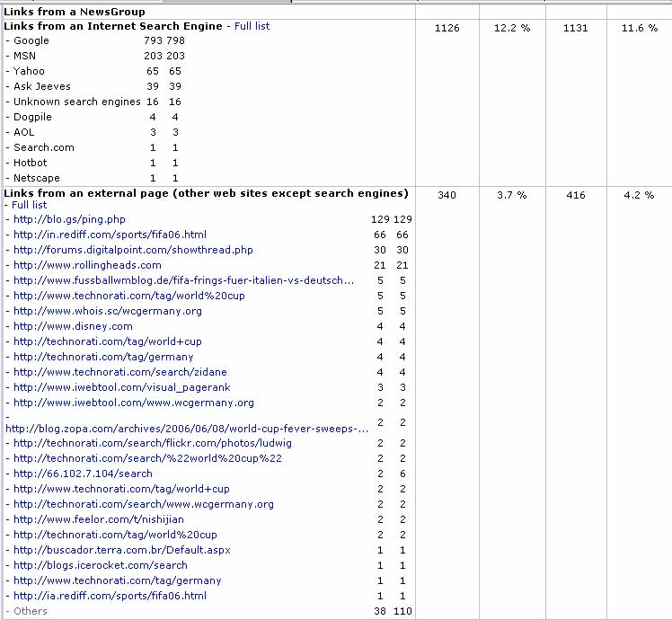Open in.rediff.com fifa06 sports link
672x620 pixels.
[110, 235]
